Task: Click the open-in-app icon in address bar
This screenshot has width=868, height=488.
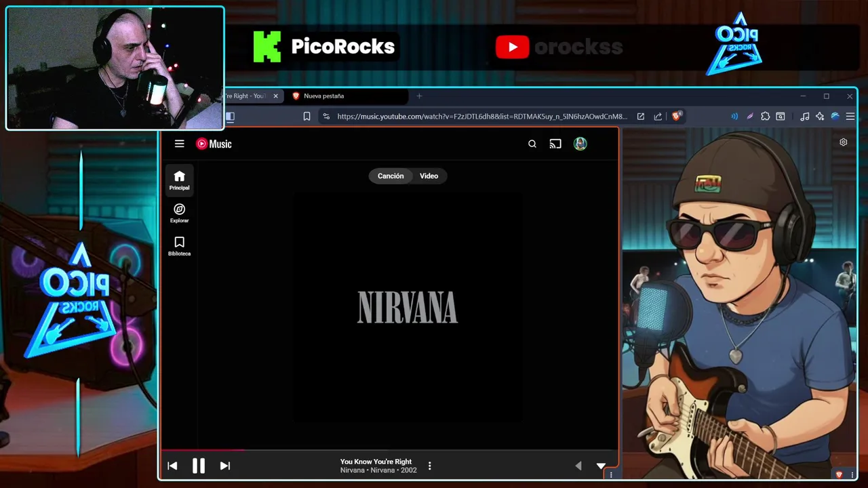Action: (640, 117)
